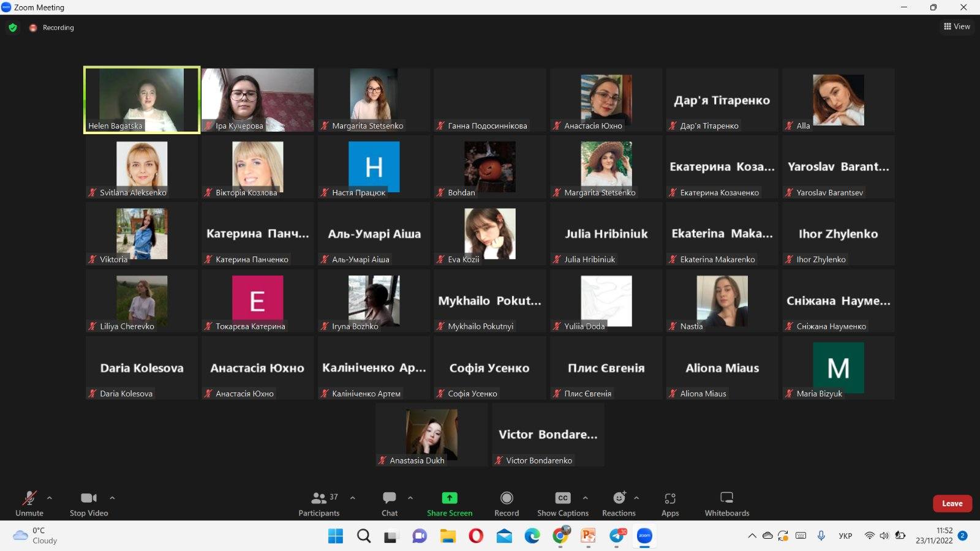
Task: Select Helen Bagatska's video tile
Action: click(141, 100)
